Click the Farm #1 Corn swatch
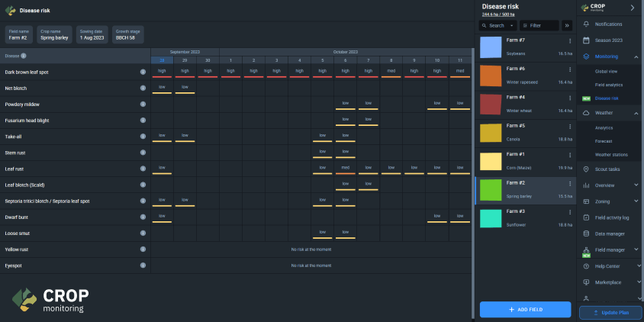644x322 pixels. (491, 162)
